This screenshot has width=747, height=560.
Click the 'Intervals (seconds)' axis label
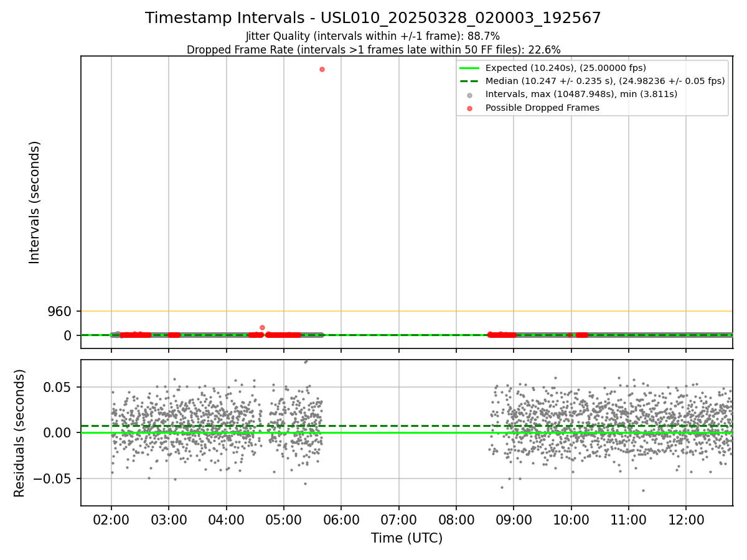35,202
